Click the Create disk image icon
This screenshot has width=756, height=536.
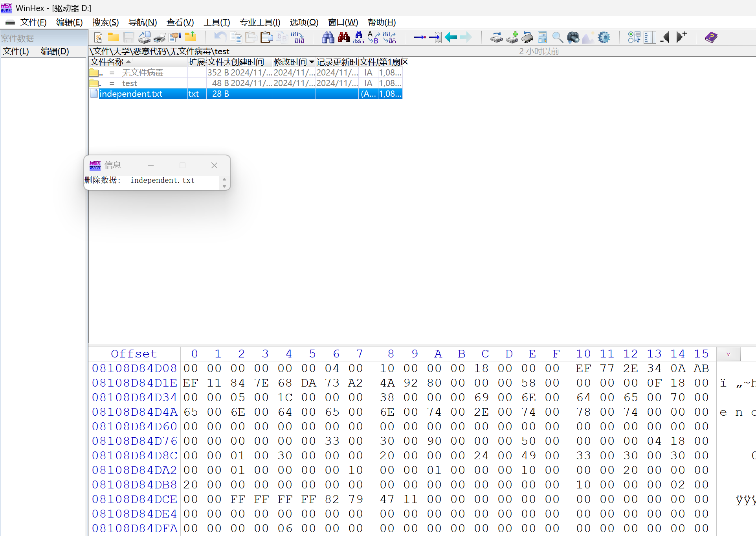144,38
